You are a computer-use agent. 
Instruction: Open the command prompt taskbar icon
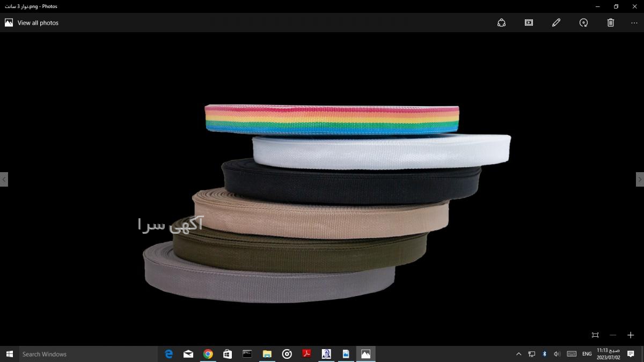[247, 354]
